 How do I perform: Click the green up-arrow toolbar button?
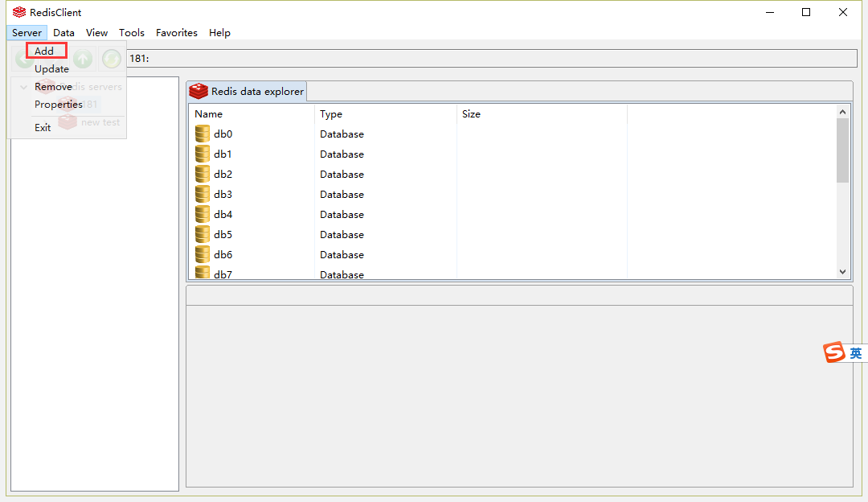(83, 59)
